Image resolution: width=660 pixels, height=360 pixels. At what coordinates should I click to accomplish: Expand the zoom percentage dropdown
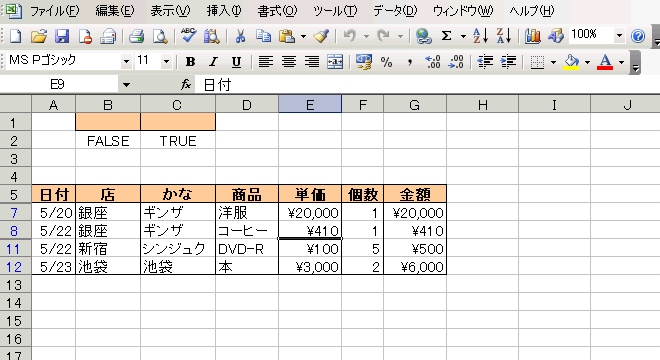tap(619, 36)
